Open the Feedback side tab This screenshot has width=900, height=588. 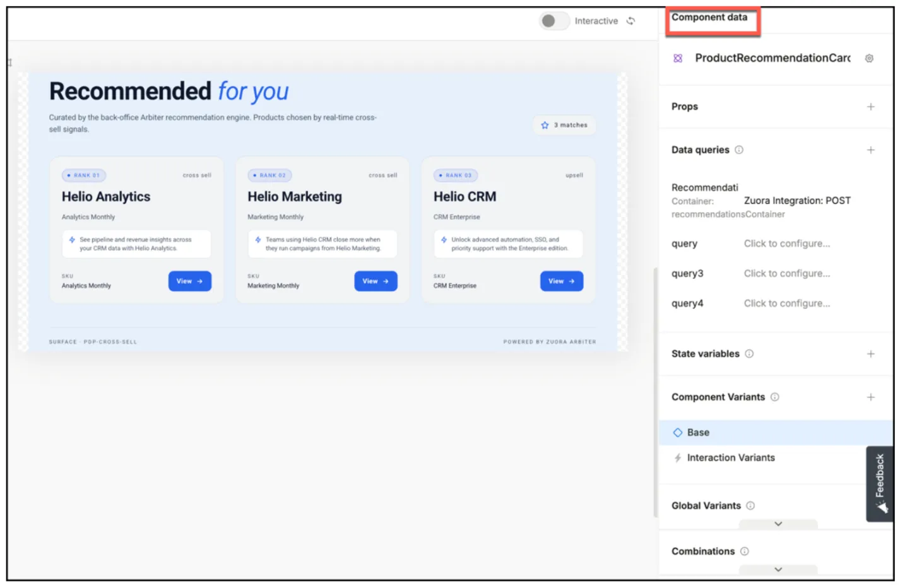pos(879,484)
